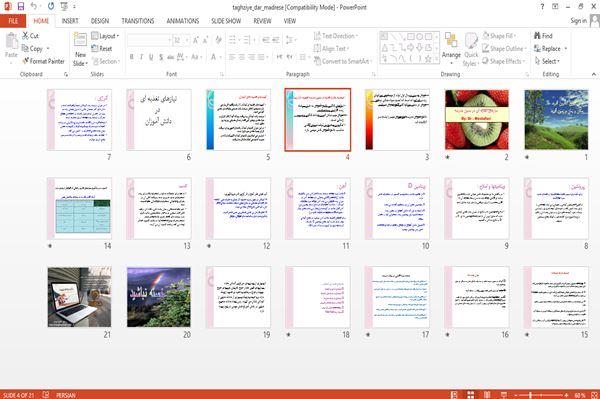The image size is (600, 399).
Task: Click Shape Outline button
Action: click(x=504, y=49)
